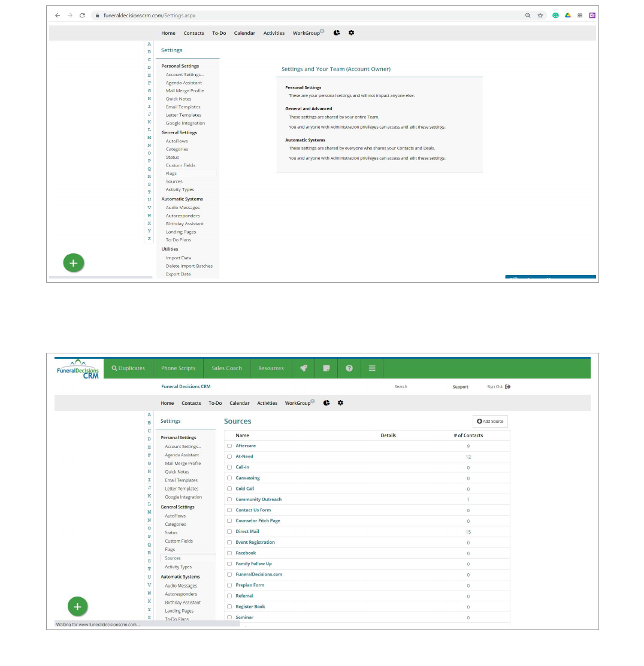Image resolution: width=644 pixels, height=666 pixels.
Task: Open the Community Outreach source link
Action: [258, 500]
